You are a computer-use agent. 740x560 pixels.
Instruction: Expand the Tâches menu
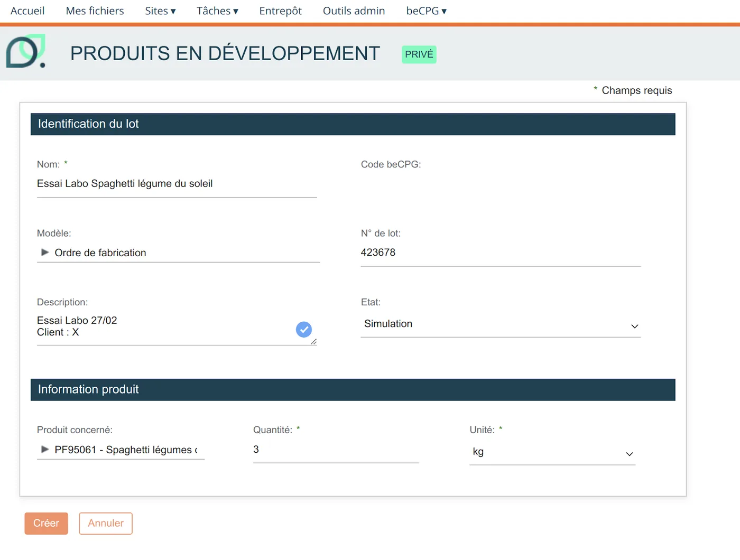[x=218, y=11]
